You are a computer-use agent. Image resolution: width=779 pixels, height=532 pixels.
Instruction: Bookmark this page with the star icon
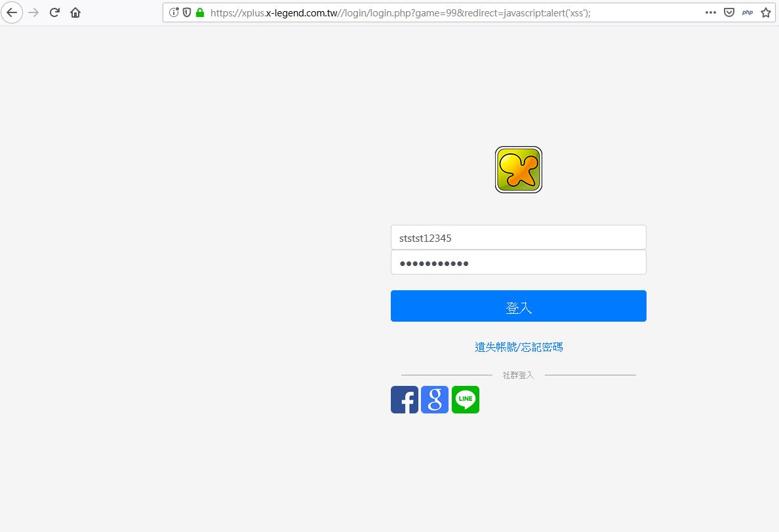click(766, 12)
